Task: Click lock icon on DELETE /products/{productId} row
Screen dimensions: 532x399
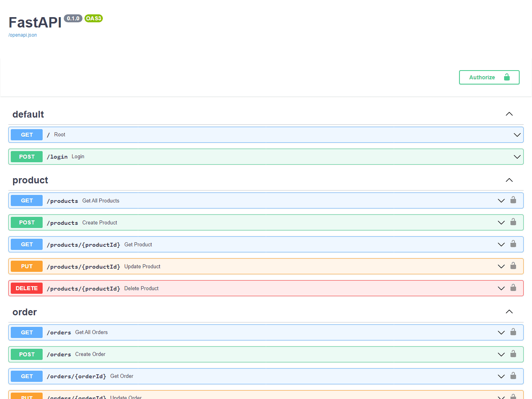Action: [513, 288]
